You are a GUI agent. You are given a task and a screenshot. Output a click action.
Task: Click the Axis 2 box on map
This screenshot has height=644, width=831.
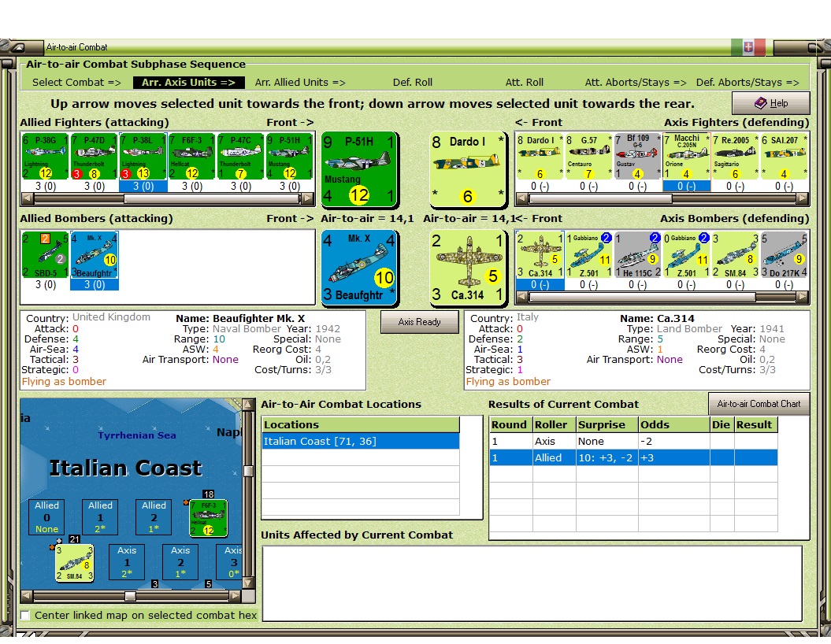pos(180,562)
